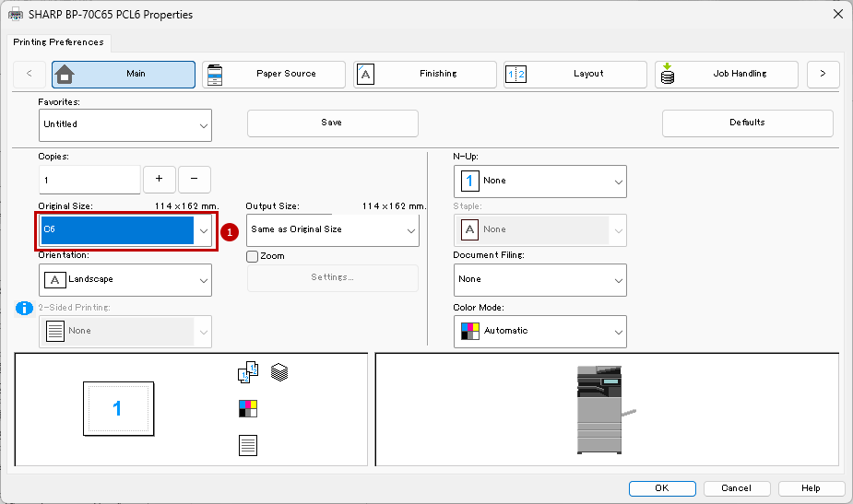Click the page icon on Finishing tab
Screen dimensions: 853x504
tap(365, 75)
